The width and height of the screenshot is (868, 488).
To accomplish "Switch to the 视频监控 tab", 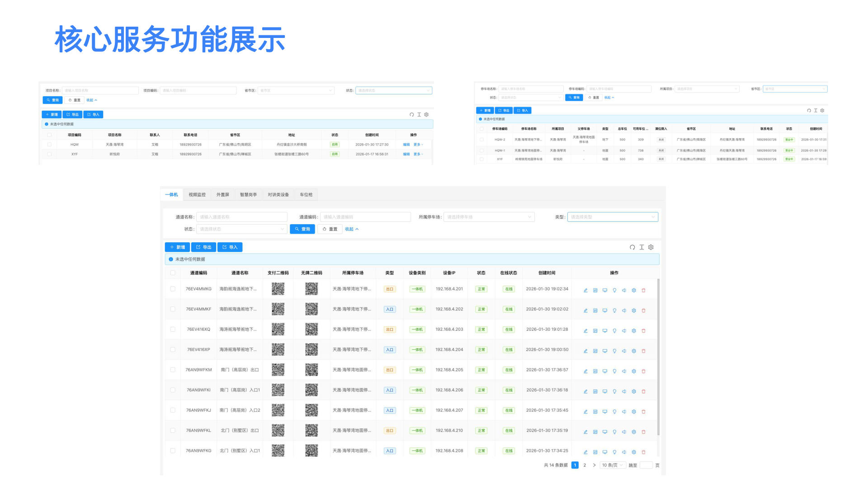I will point(197,195).
